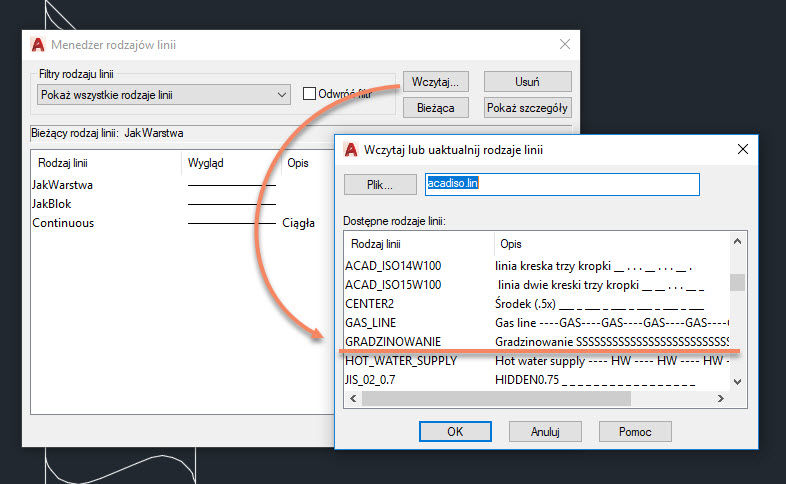The height and width of the screenshot is (484, 786).
Task: Click the Pokaż szczegóły button
Action: pyautogui.click(x=527, y=108)
